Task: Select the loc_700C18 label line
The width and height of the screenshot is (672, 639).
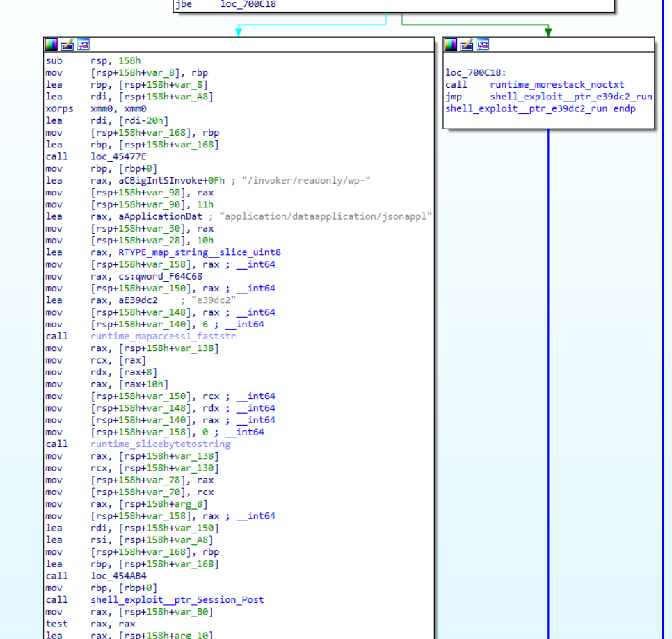Action: coord(473,72)
